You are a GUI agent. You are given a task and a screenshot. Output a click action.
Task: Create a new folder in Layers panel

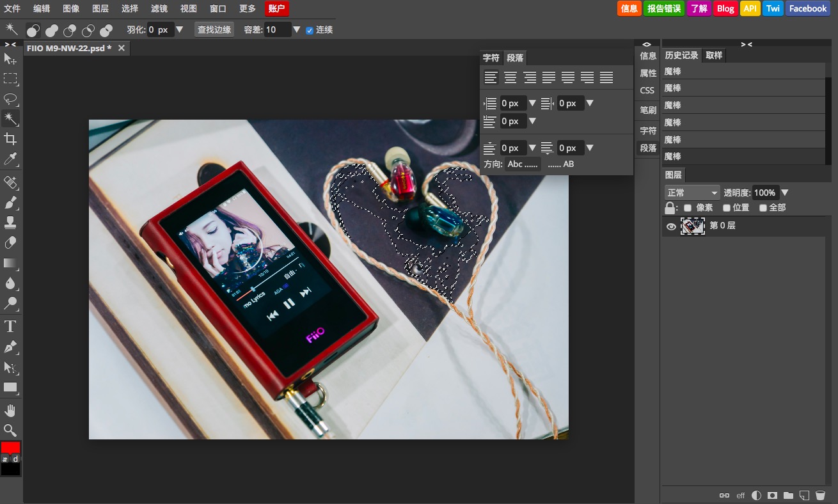point(788,495)
